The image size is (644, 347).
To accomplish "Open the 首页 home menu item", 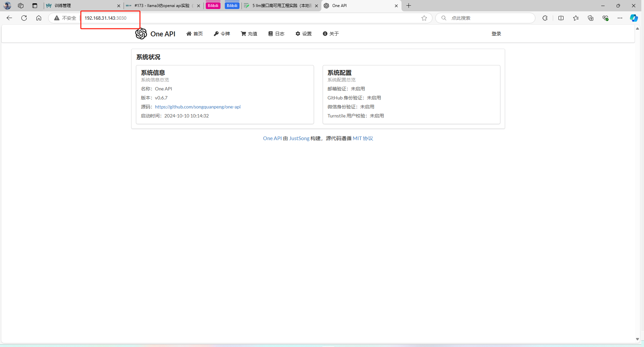I will [x=194, y=34].
